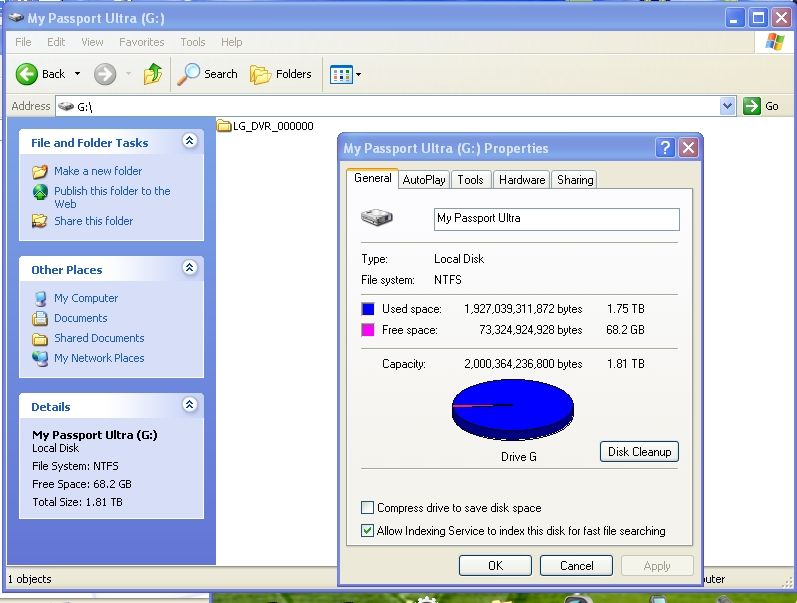Image resolution: width=797 pixels, height=603 pixels.
Task: Click the volume label field My Passport Ultra
Action: coord(557,219)
